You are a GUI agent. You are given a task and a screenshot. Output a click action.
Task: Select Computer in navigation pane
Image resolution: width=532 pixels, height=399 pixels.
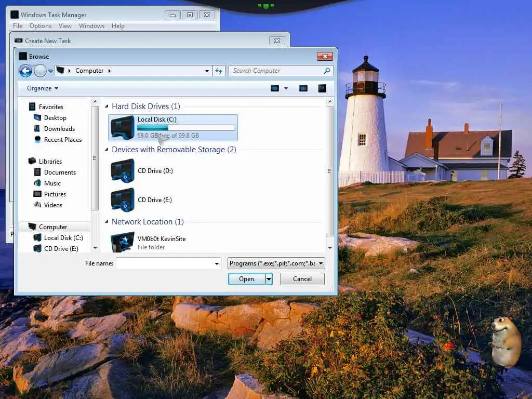(x=53, y=227)
